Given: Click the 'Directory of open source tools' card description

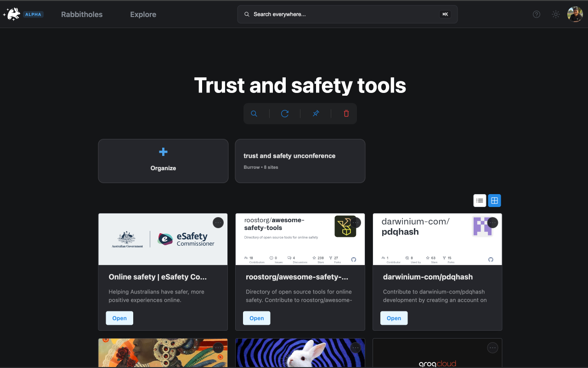Looking at the screenshot, I should (299, 296).
